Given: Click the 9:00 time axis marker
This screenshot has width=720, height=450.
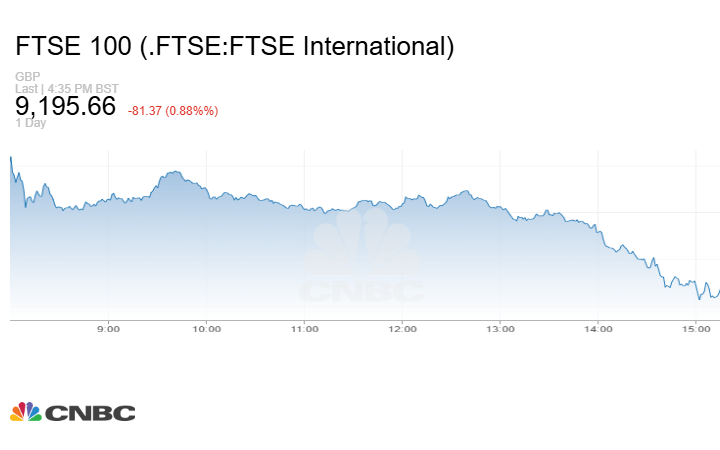Looking at the screenshot, I should [x=108, y=328].
